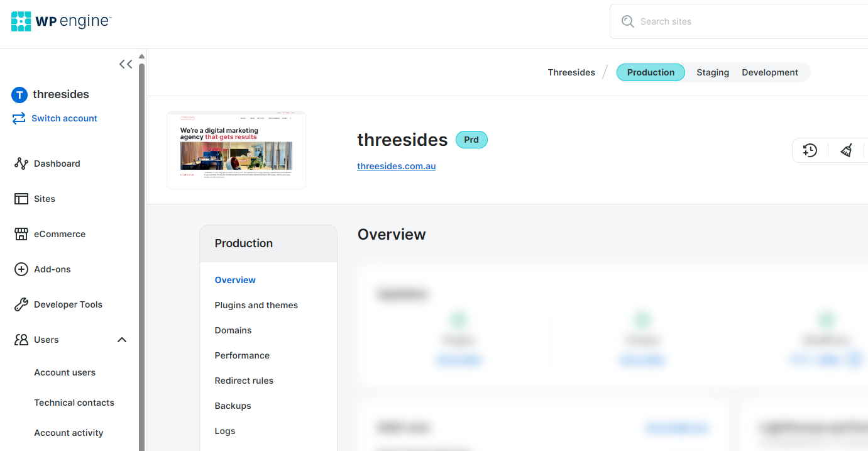Collapse the Users section in sidebar
The width and height of the screenshot is (868, 451).
pos(122,340)
